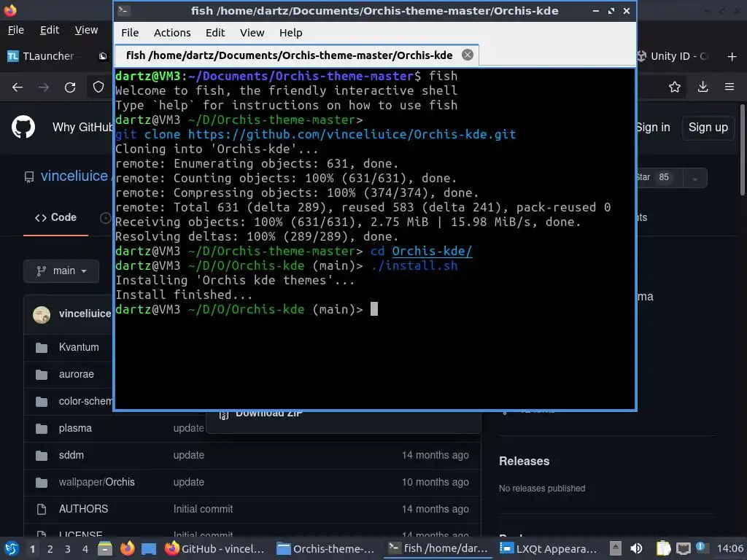Click the Firefox page vertical scrollbar
Image resolution: width=747 pixels, height=560 pixels.
tap(742, 149)
